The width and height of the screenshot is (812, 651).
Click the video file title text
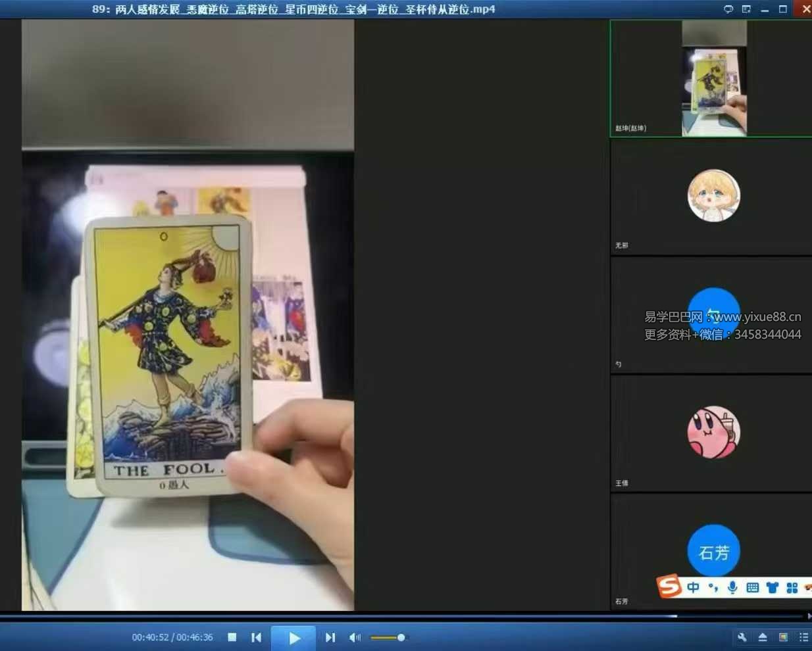click(x=293, y=9)
